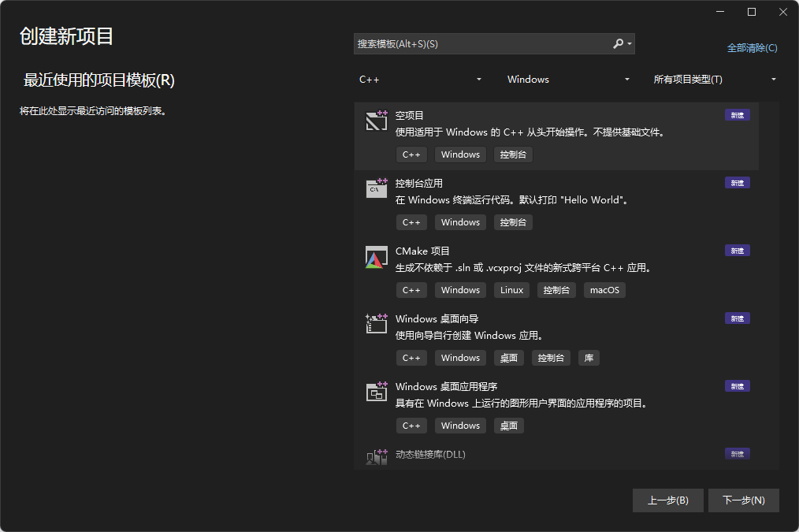The image size is (799, 532).
Task: Select the CMake 项目 template title
Action: pos(422,251)
